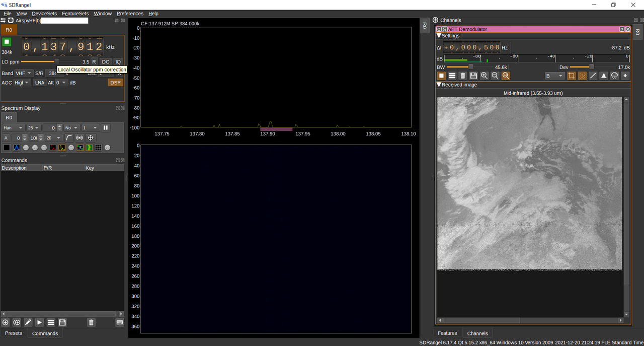Clear received image with trash icon
The image size is (644, 346).
click(463, 76)
